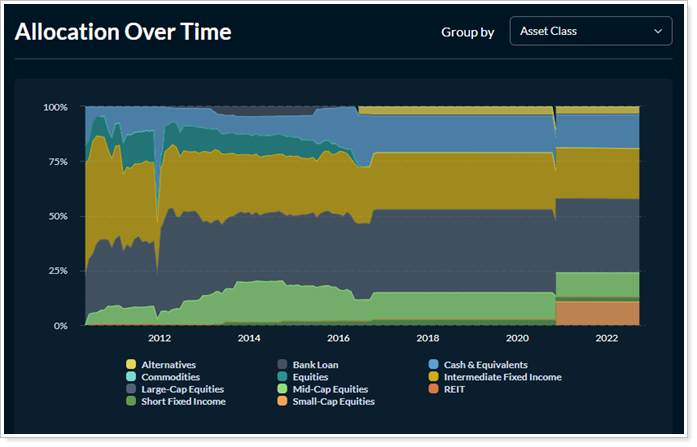Click the Group by label text
Viewport: 697px width, 447px height.
(x=467, y=32)
